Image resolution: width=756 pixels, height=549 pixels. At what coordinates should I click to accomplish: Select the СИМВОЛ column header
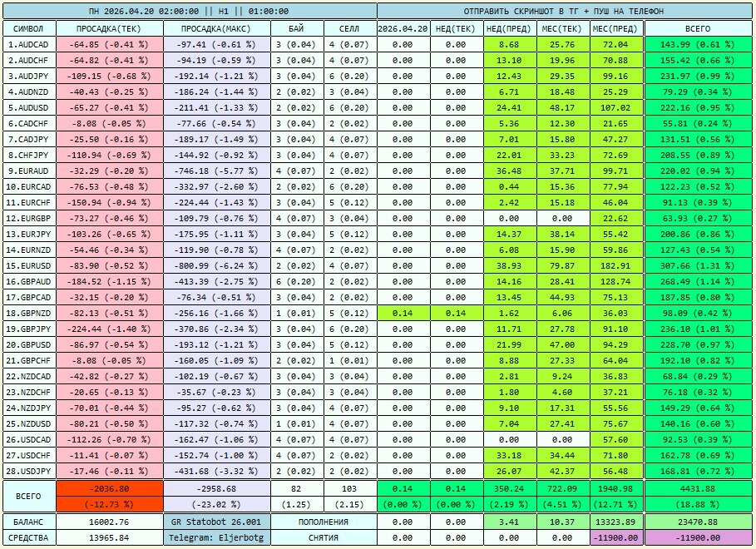[29, 28]
